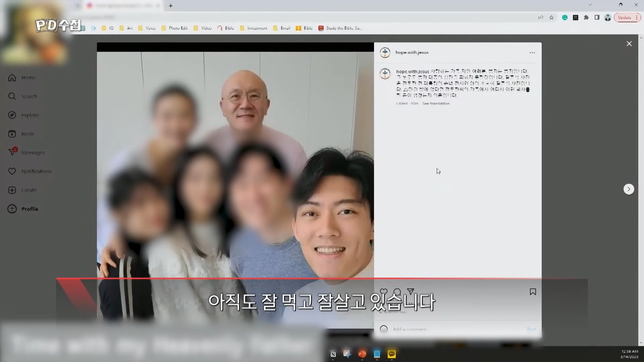
Task: Click the header avatar of hope.with.jesus
Action: (385, 52)
